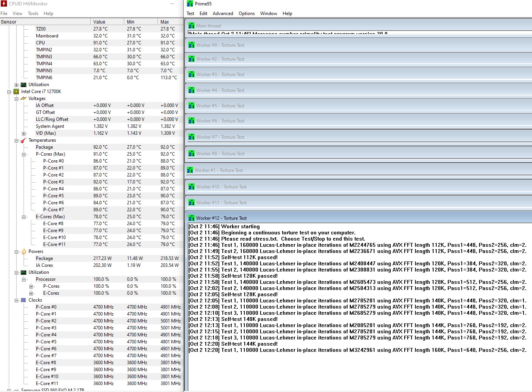Click the Temperatures thermometer icon in HWMonitor

tap(24, 140)
